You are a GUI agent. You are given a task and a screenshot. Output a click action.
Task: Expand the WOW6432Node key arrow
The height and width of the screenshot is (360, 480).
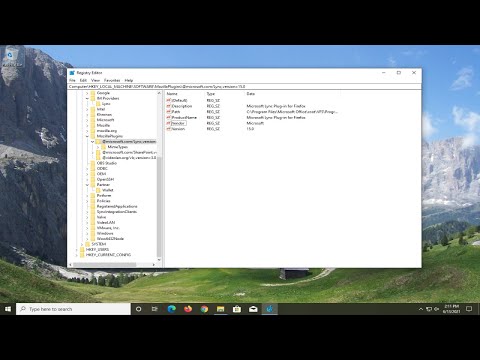[87, 239]
